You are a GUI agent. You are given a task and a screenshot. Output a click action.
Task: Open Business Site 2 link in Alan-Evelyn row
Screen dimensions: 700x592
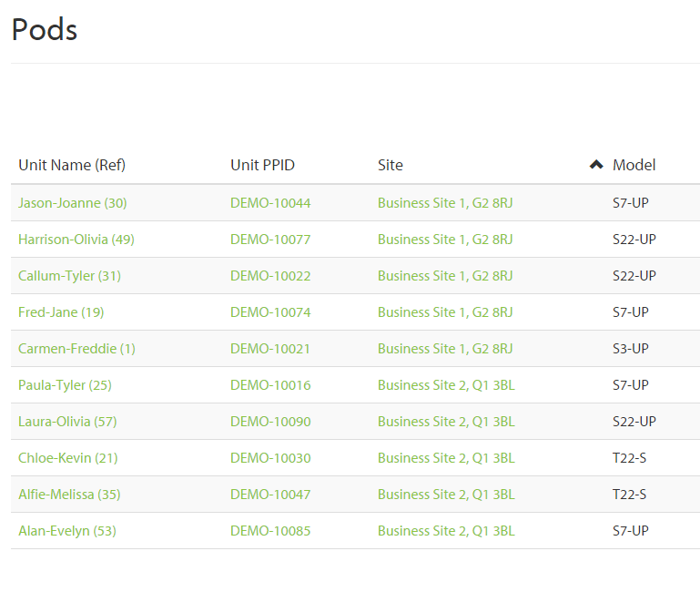(446, 531)
